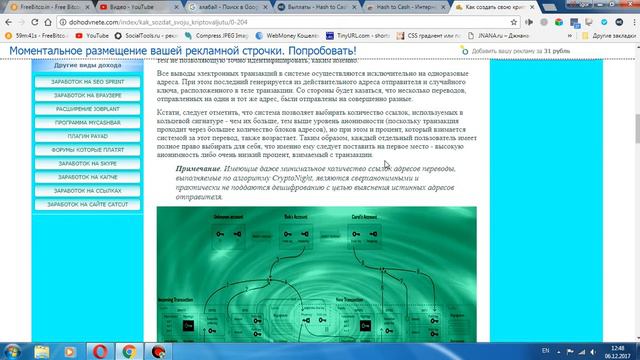Close the Google search tab
Image resolution: width=640 pixels, height=360 pixels.
266,7
